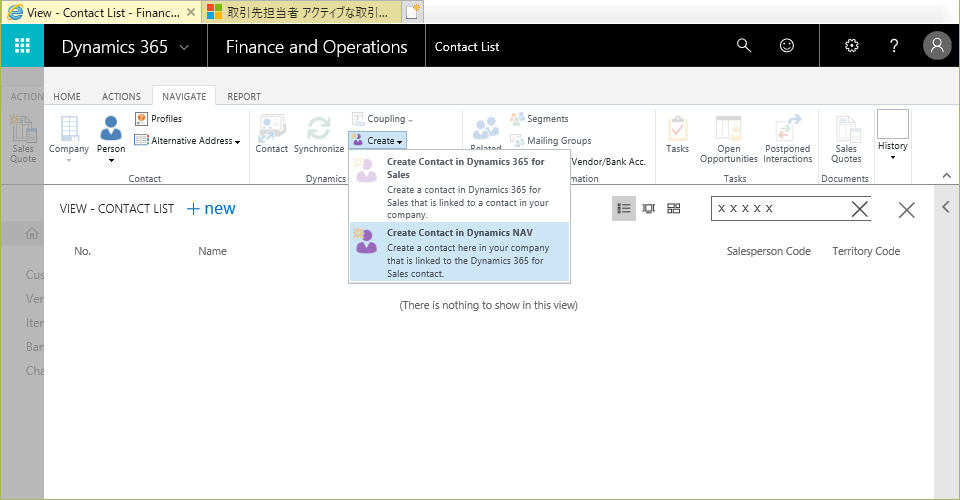Close the Contact List page
The width and height of the screenshot is (960, 500).
(x=907, y=210)
